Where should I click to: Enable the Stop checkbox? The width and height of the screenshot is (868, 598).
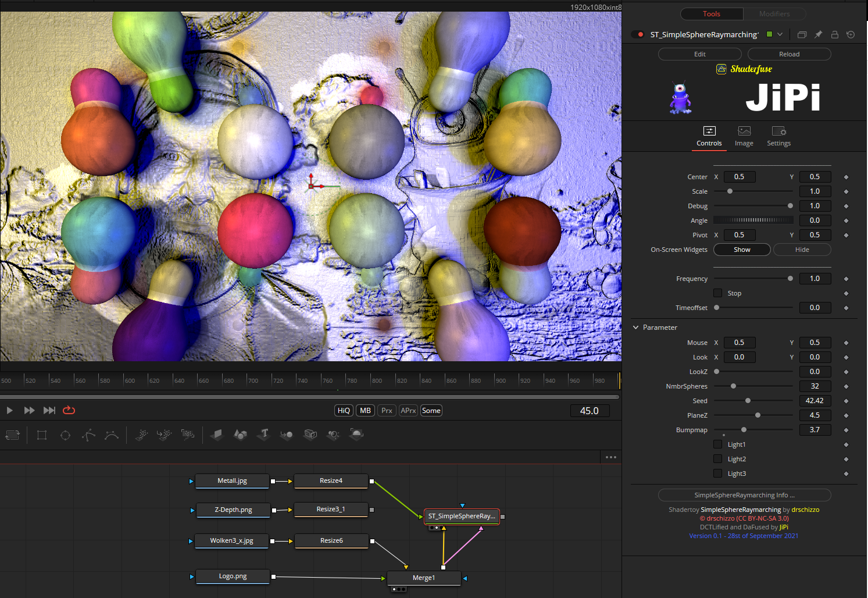[x=718, y=293]
